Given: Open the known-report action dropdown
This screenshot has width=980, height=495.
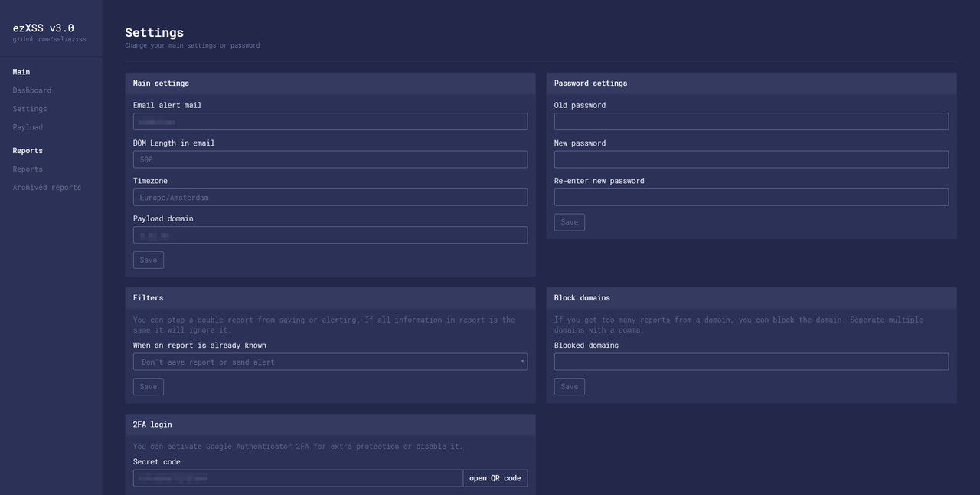Looking at the screenshot, I should 330,362.
